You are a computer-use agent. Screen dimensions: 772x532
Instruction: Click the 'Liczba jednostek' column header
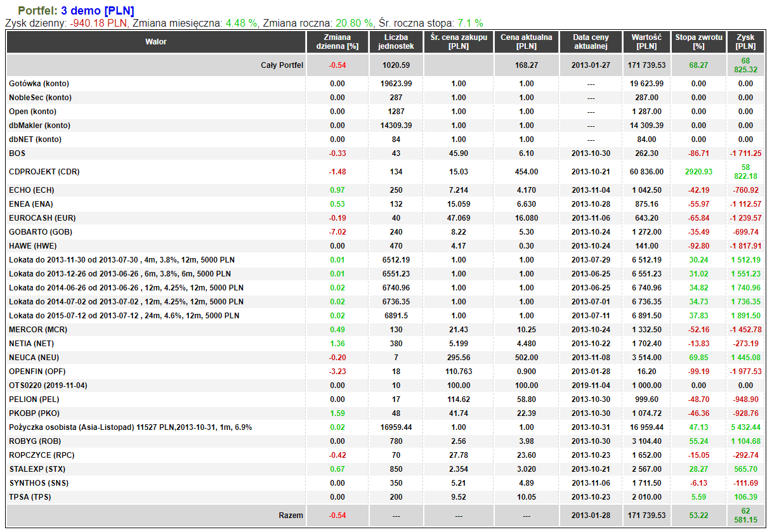click(x=396, y=42)
